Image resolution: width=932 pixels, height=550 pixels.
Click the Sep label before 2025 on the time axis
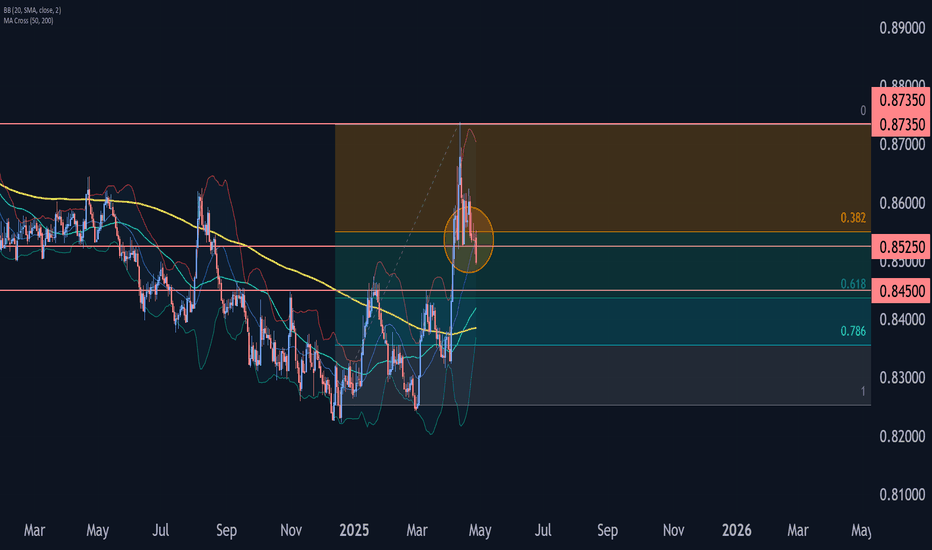226,530
